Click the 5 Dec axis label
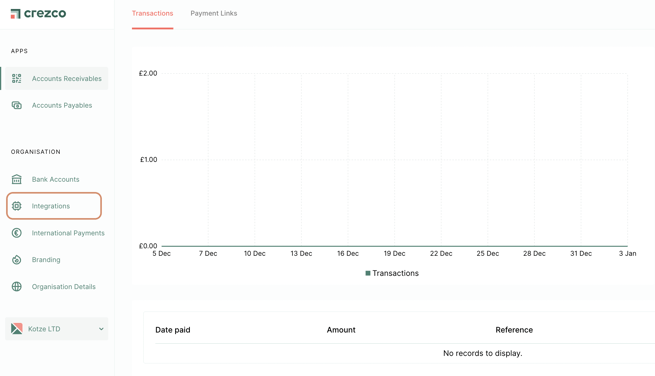The width and height of the screenshot is (655, 376). click(x=162, y=254)
